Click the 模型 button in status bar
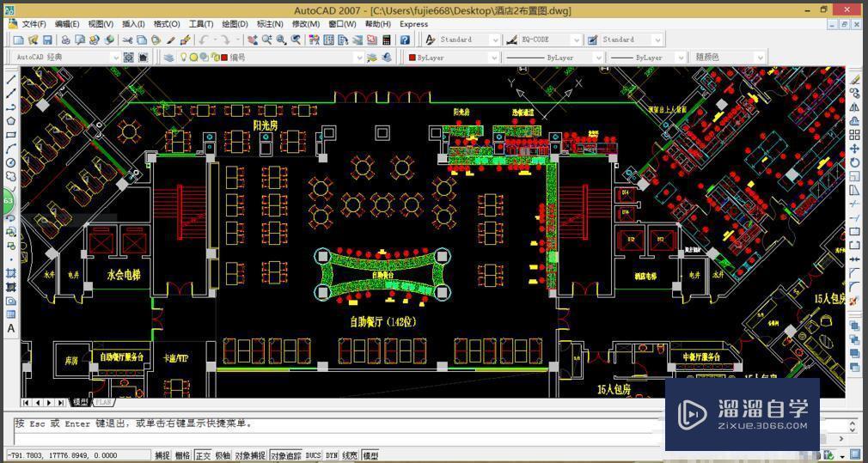The image size is (868, 463). pos(370,456)
